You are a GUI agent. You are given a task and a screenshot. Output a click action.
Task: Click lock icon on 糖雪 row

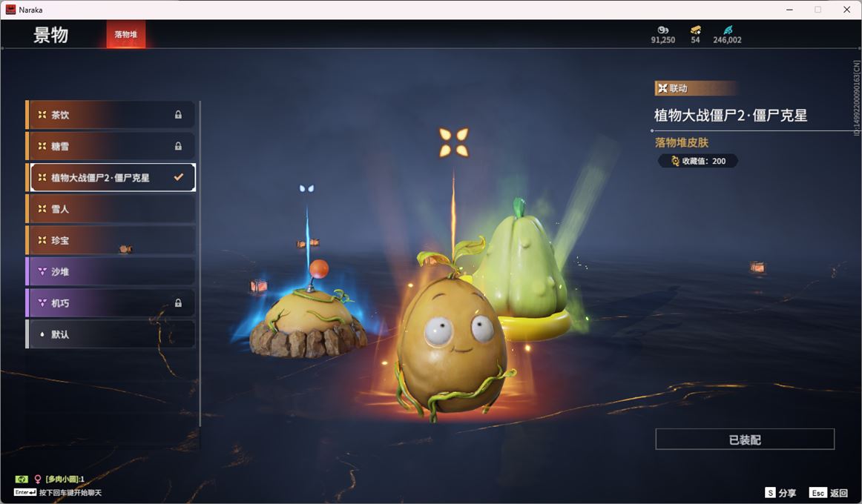[178, 146]
